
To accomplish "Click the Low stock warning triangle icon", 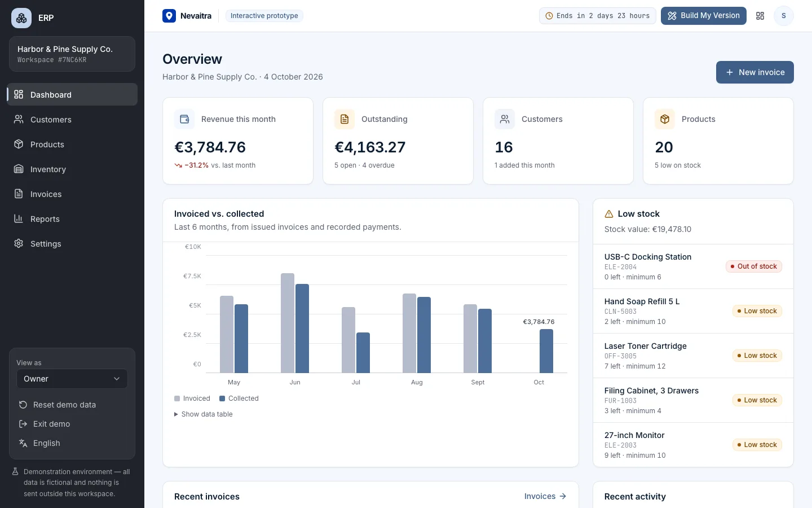I will [x=609, y=214].
